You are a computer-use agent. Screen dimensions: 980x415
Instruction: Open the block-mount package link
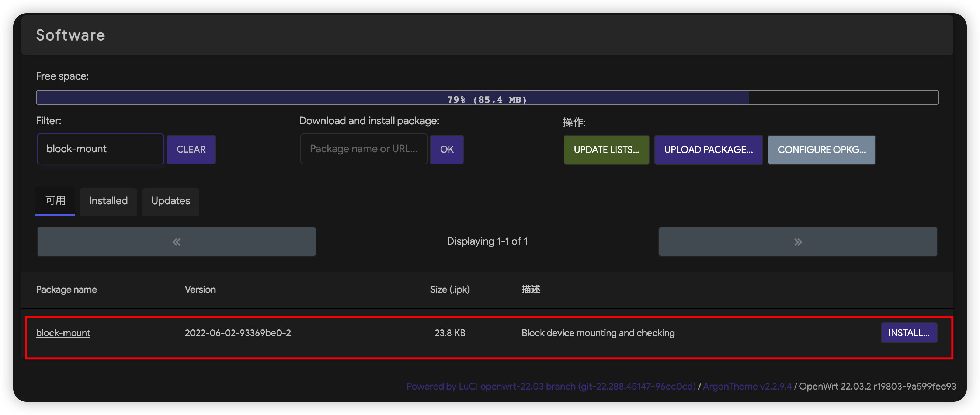(x=63, y=333)
